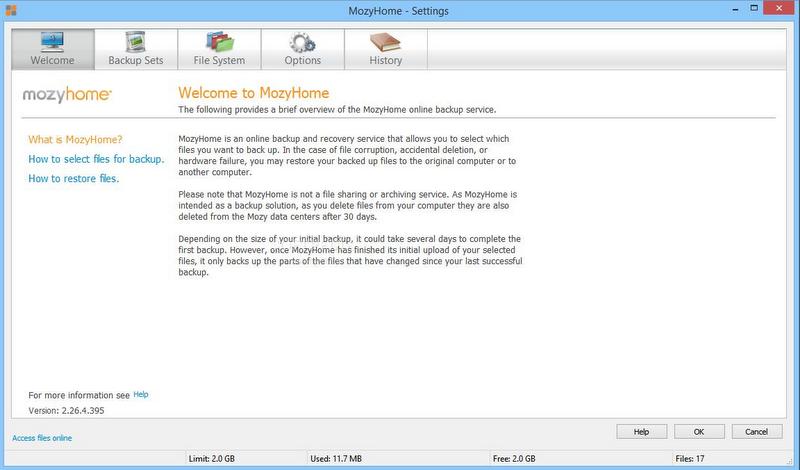800x470 pixels.
Task: Open 'How to select files for backup' link
Action: [96, 159]
